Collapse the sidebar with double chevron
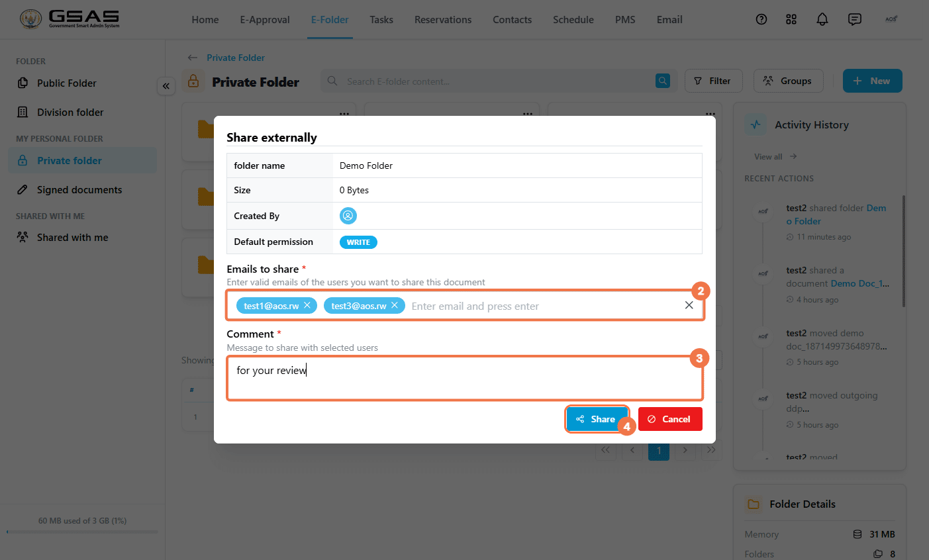 tap(166, 86)
